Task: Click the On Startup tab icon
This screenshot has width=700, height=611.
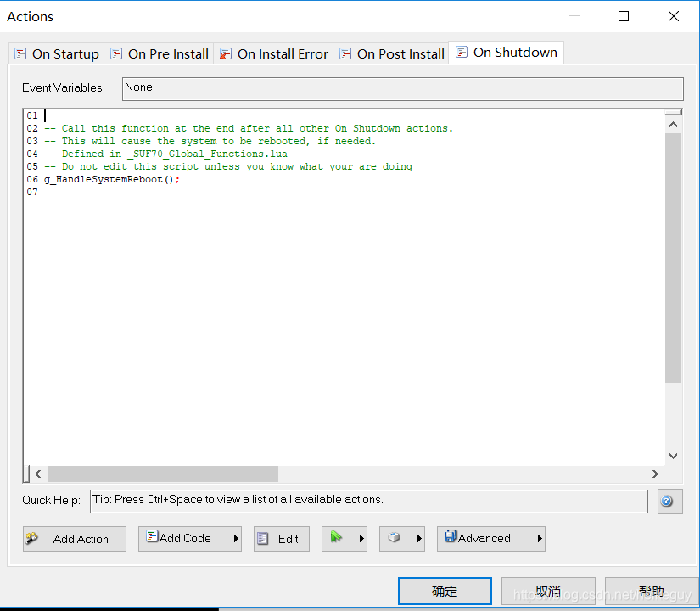Action: [x=20, y=54]
